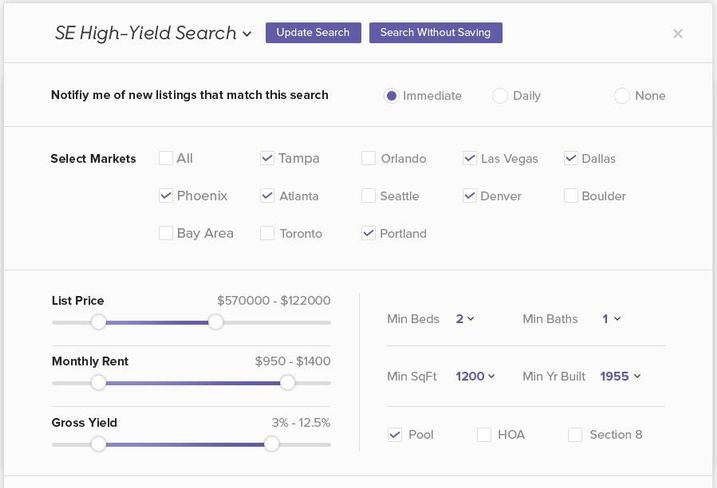Select the Immediate notification option

point(391,96)
